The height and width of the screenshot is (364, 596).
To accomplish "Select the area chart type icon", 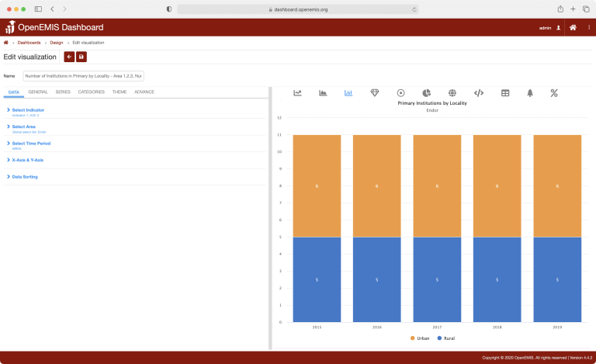I will click(323, 93).
